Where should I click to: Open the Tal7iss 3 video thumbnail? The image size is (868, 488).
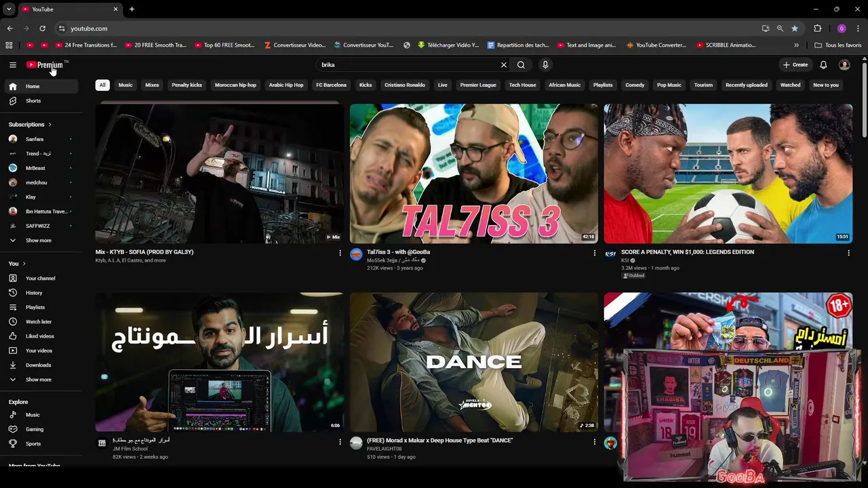474,173
